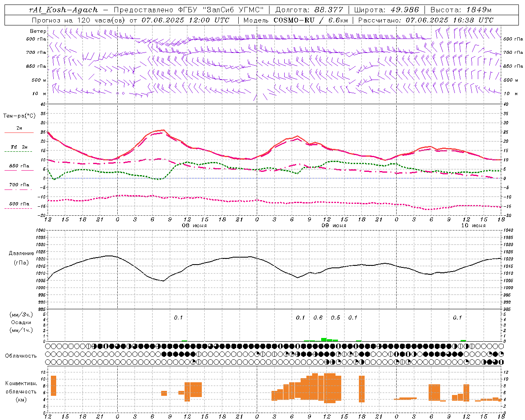
Task: Click the 500 гПа temperature legend entry
Action: pos(19,204)
